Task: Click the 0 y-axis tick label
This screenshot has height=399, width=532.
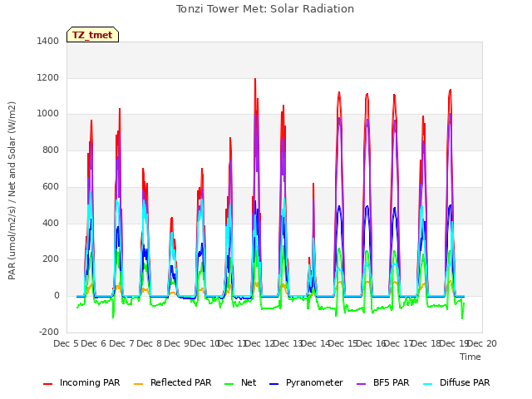Action: (57, 296)
